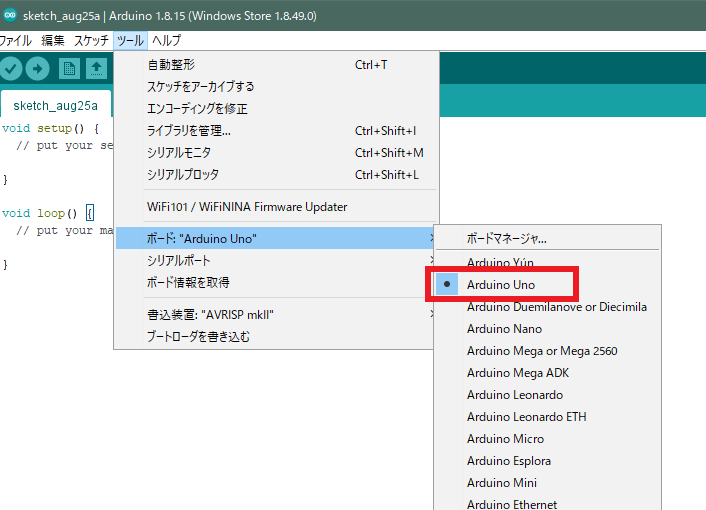Choose ブートローダを書き込む
706x510 pixels.
coord(275,336)
